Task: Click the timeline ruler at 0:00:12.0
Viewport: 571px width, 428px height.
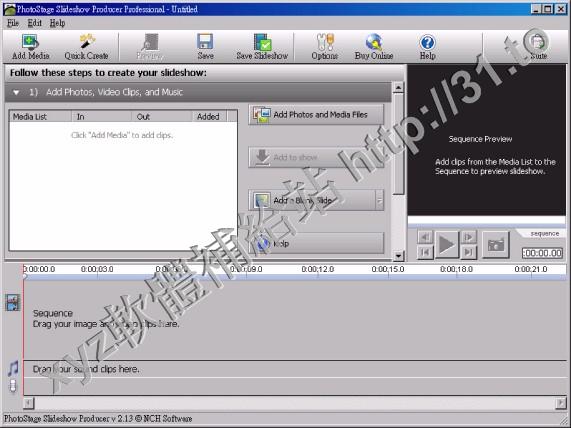Action: 318,269
